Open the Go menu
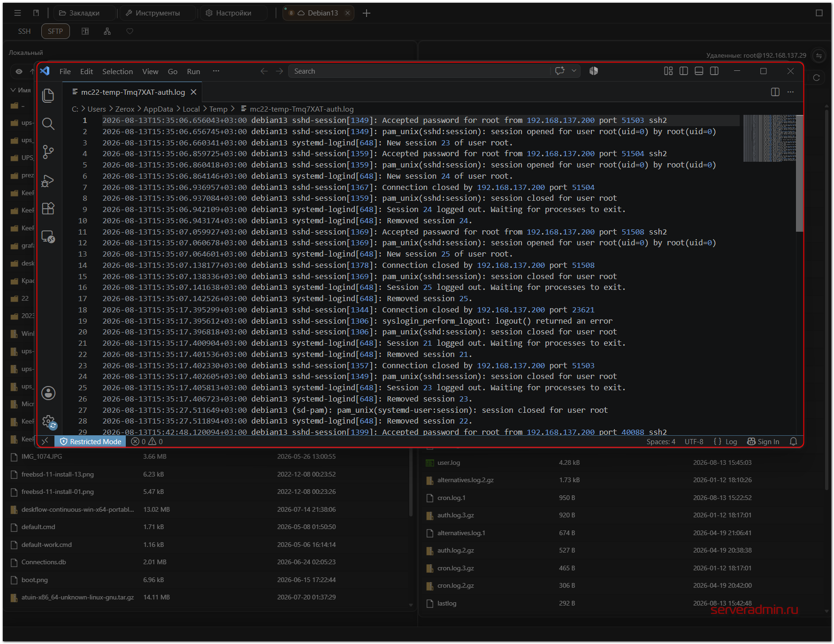The image size is (834, 644). [x=173, y=71]
